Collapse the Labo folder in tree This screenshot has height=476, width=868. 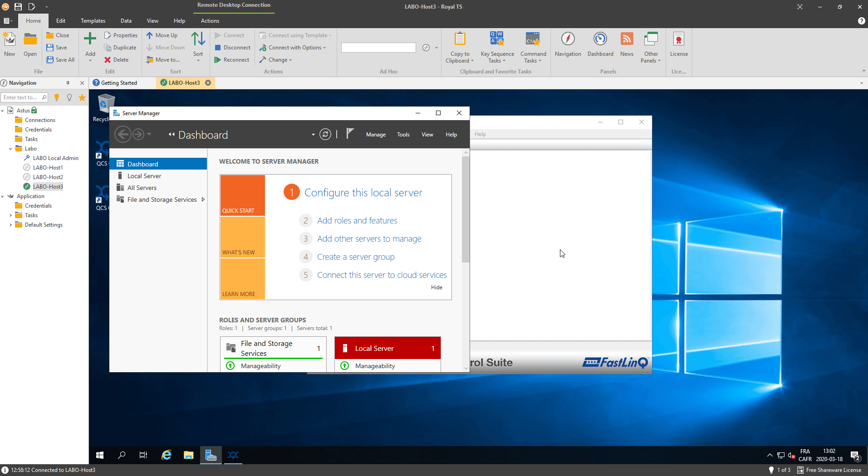10,149
